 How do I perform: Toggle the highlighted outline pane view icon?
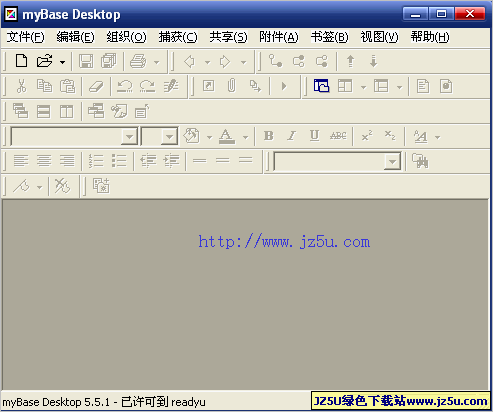point(321,86)
